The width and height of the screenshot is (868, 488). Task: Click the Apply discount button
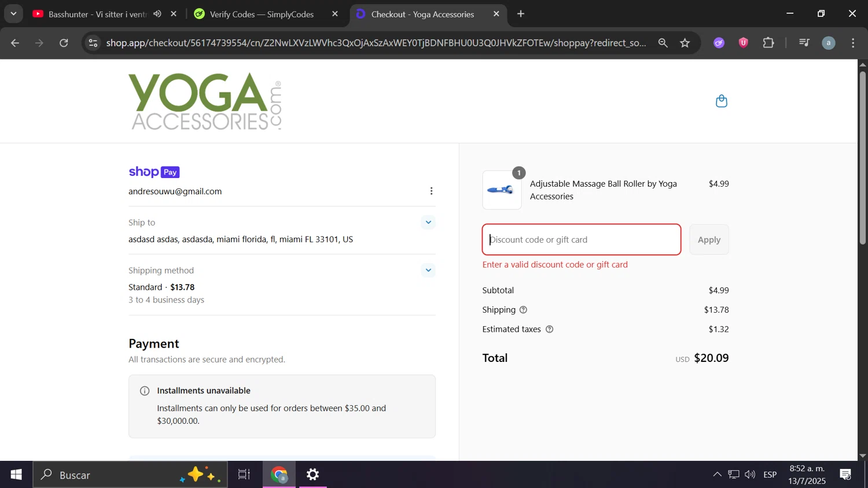(709, 239)
